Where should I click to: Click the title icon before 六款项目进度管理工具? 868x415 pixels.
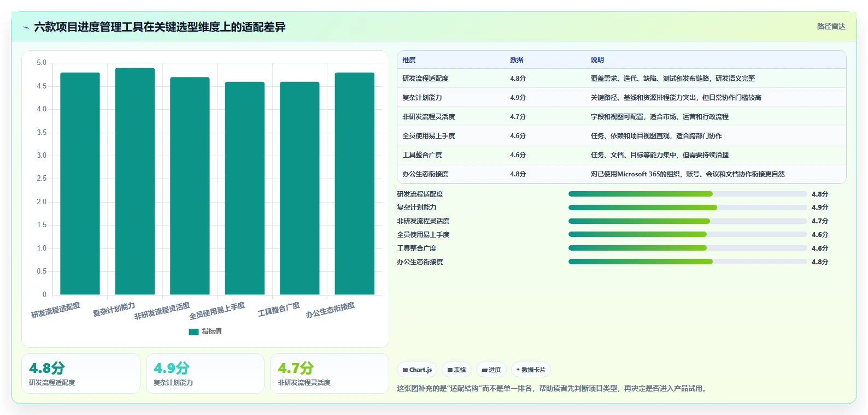26,27
